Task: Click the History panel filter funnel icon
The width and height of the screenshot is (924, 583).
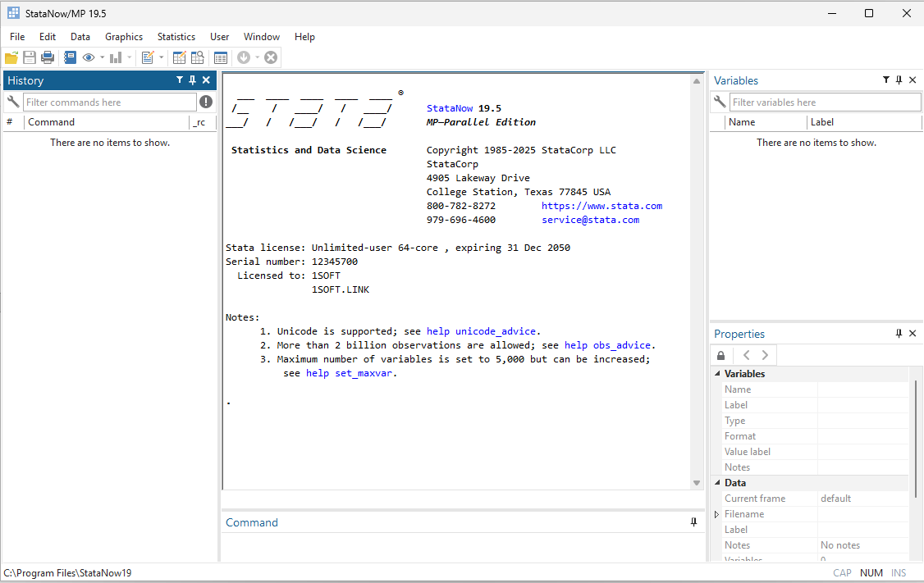Action: [x=180, y=80]
